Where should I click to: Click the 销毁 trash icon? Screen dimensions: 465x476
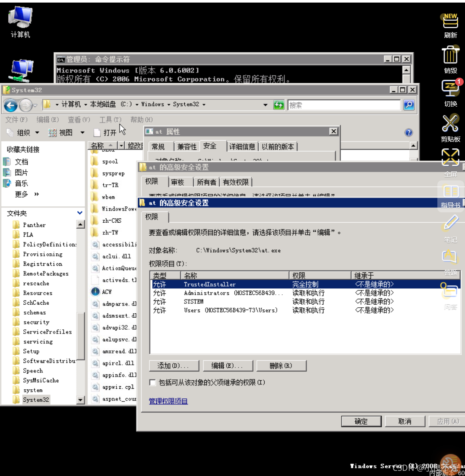click(450, 55)
